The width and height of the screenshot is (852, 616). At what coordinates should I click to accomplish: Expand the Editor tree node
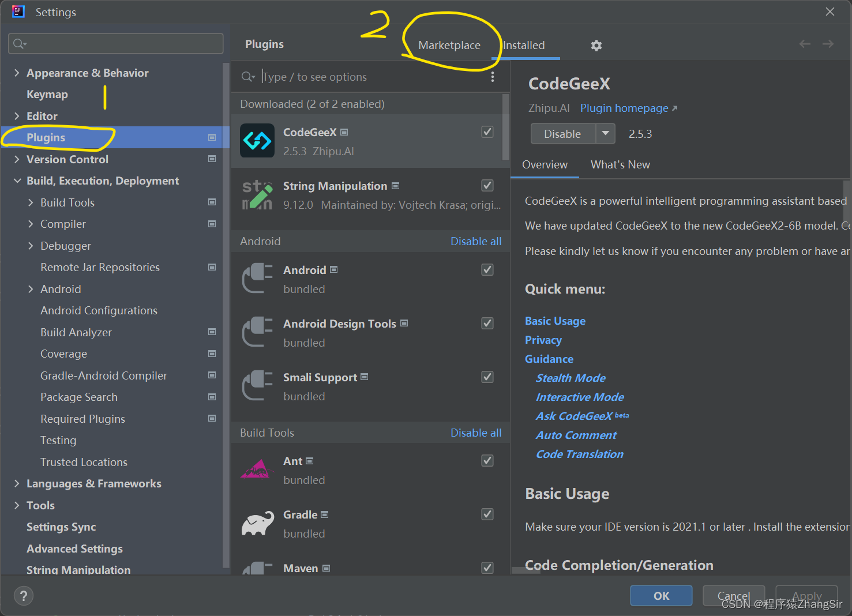click(17, 116)
